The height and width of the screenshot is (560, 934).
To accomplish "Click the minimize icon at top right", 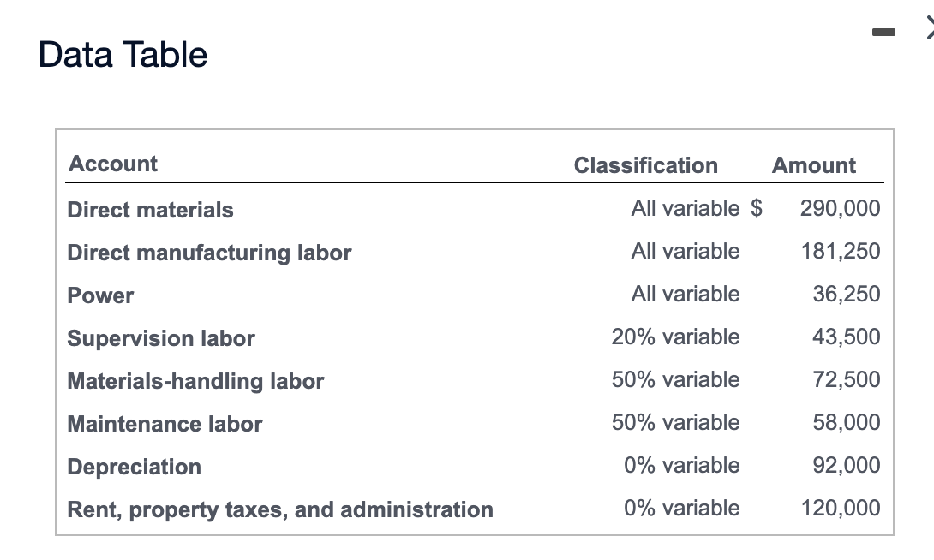I will pos(884,32).
